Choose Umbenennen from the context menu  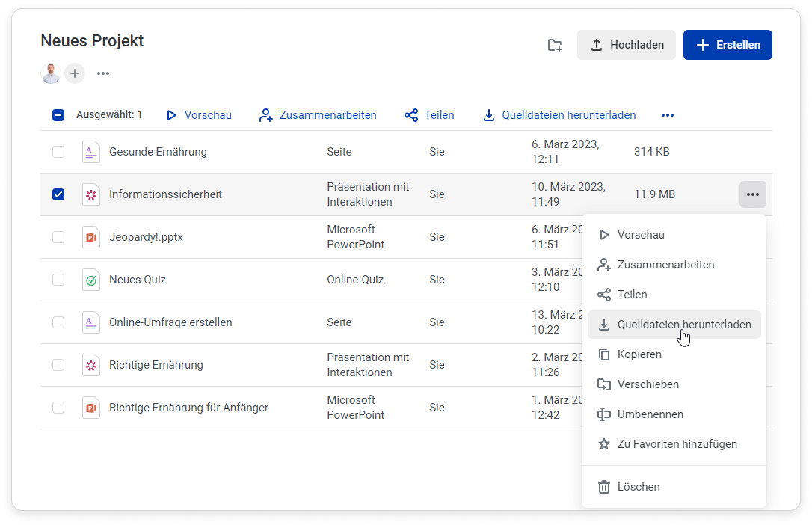pos(650,414)
